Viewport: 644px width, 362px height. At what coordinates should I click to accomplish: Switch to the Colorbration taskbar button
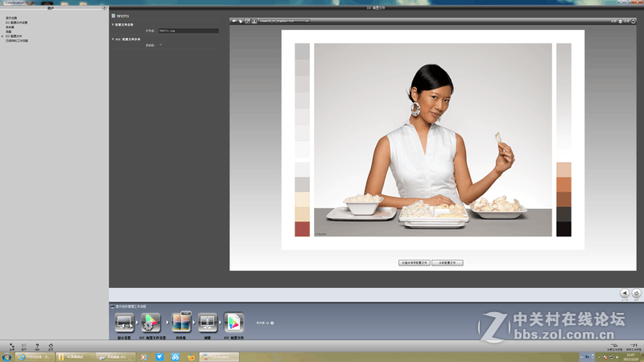(219, 357)
